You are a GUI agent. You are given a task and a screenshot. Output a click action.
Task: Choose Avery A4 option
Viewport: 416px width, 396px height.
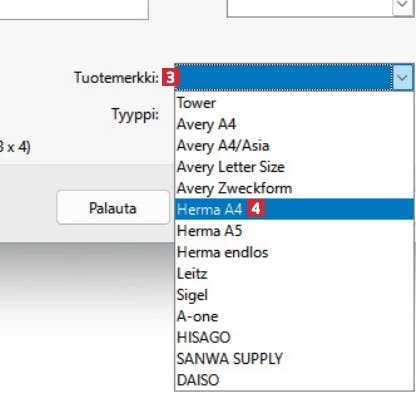pyautogui.click(x=294, y=124)
